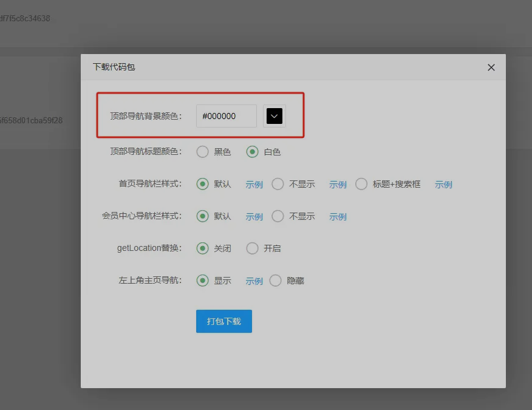Click the 首页导航栏样式 label
Viewport: 532px width, 410px height.
tap(150, 183)
